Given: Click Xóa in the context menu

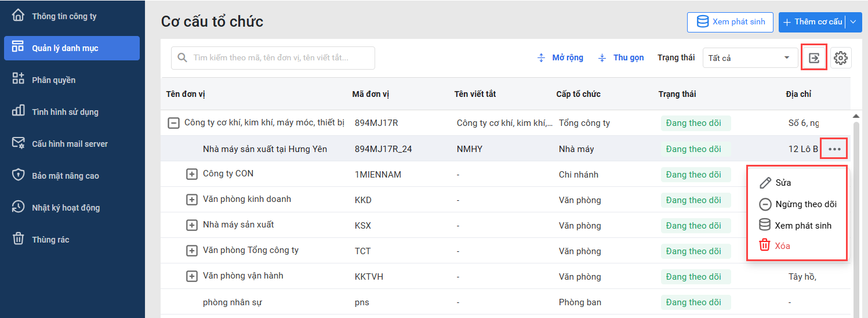Looking at the screenshot, I should click(782, 245).
